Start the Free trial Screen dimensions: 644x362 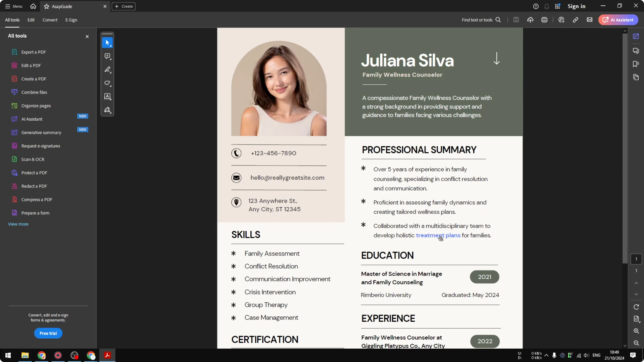tap(48, 333)
